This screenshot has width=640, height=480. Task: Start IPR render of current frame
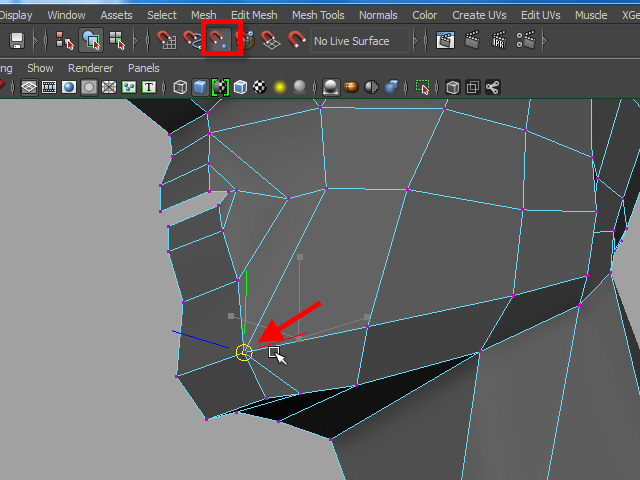499,40
